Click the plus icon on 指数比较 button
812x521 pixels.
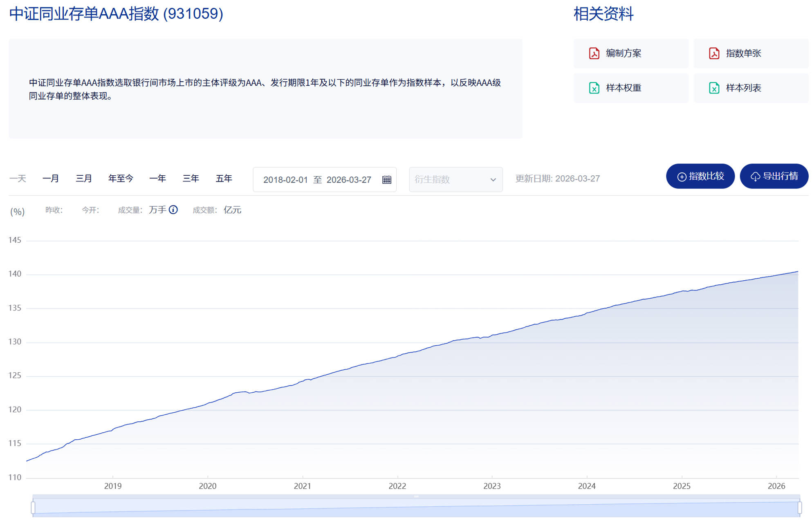[x=682, y=177]
